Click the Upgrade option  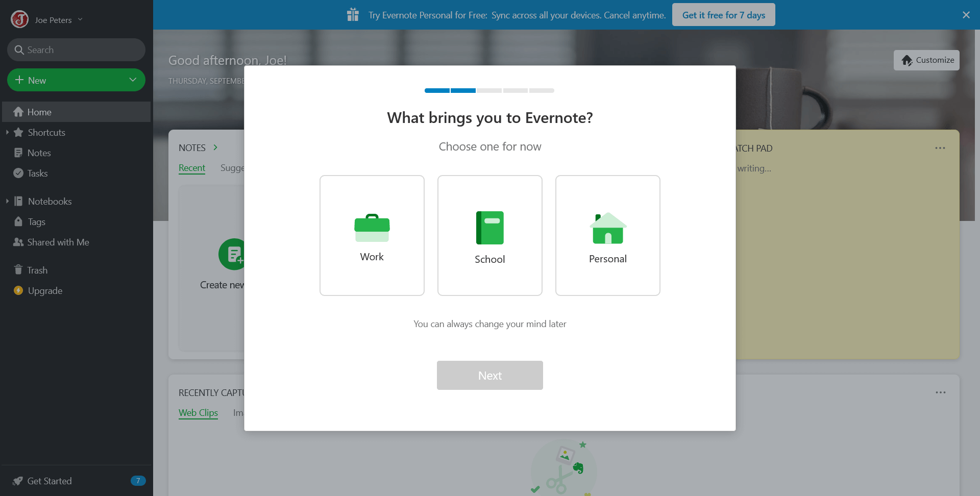[x=45, y=291]
